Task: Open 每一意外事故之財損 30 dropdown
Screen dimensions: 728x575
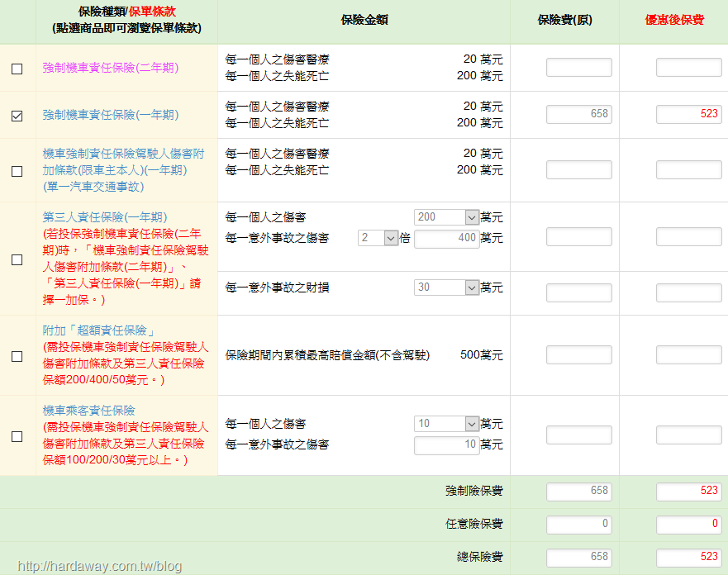Action: [x=446, y=287]
